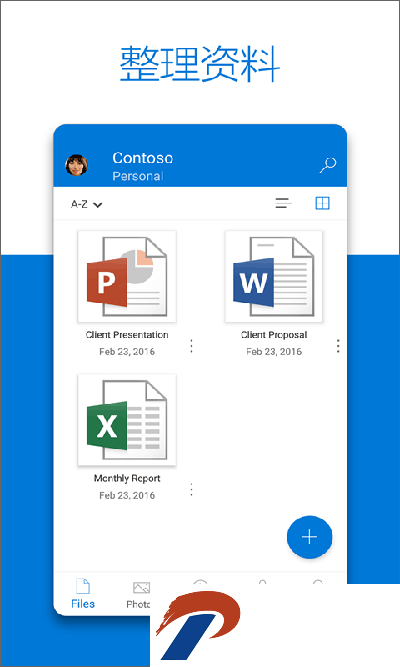This screenshot has height=667, width=400.
Task: Open Client Proposal three-dot menu
Action: (338, 346)
